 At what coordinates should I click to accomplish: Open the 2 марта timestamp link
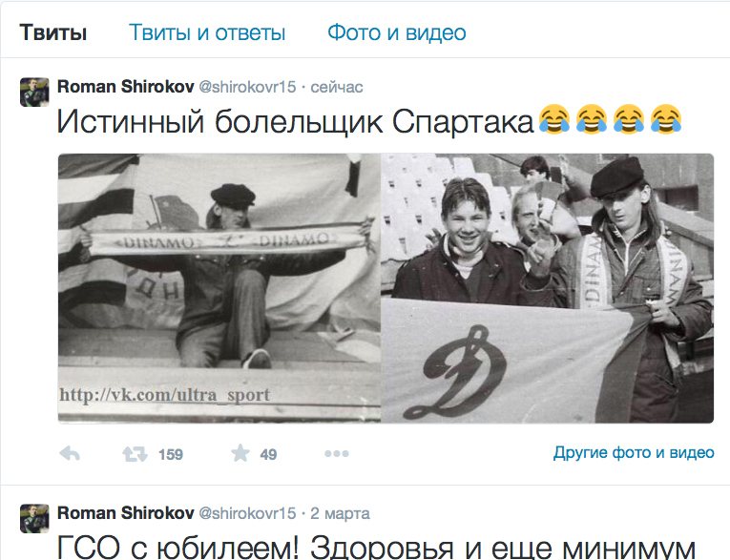[340, 513]
